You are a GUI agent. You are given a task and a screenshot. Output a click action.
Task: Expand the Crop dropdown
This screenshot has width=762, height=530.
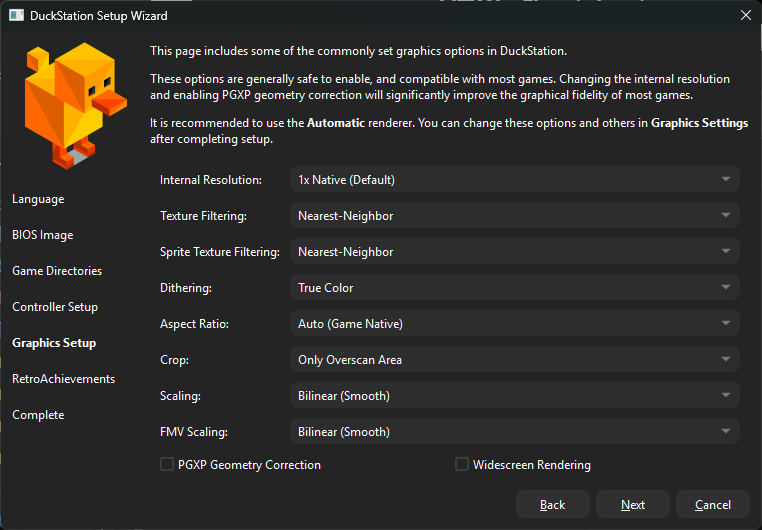515,360
